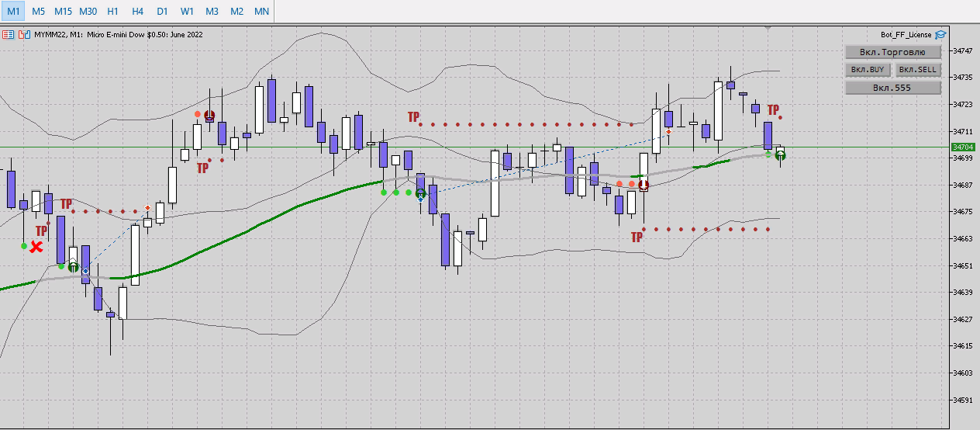980x430 pixels.
Task: Click the 34723 price scale label
Action: point(964,104)
